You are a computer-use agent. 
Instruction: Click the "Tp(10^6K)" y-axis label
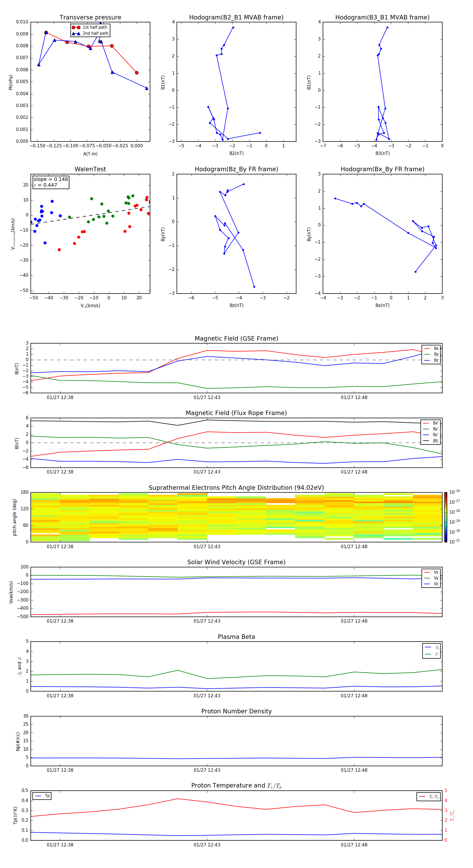click(15, 815)
